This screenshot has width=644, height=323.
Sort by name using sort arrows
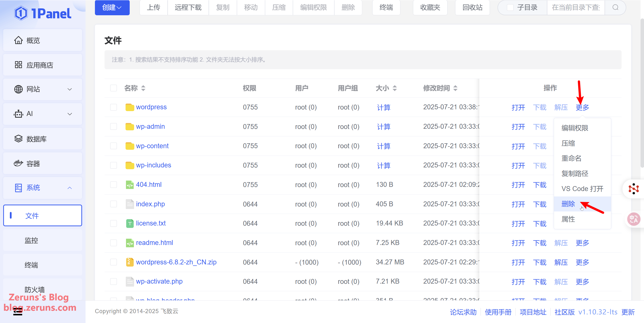(x=143, y=88)
